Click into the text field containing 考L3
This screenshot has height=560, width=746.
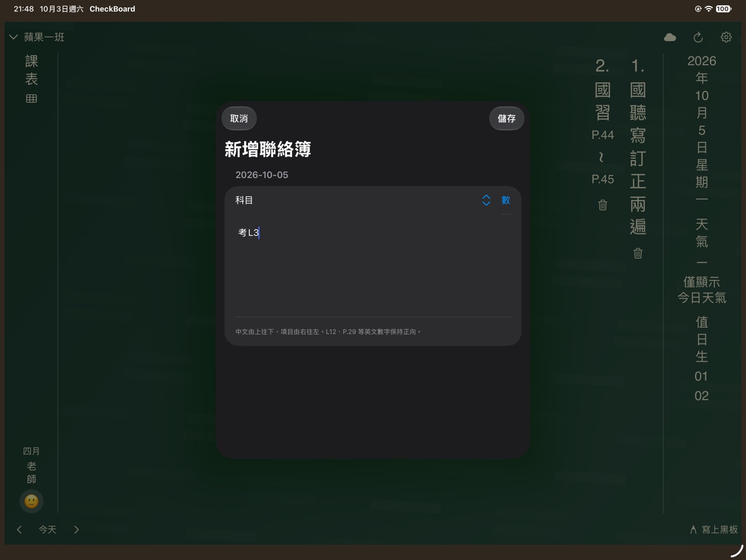point(373,266)
